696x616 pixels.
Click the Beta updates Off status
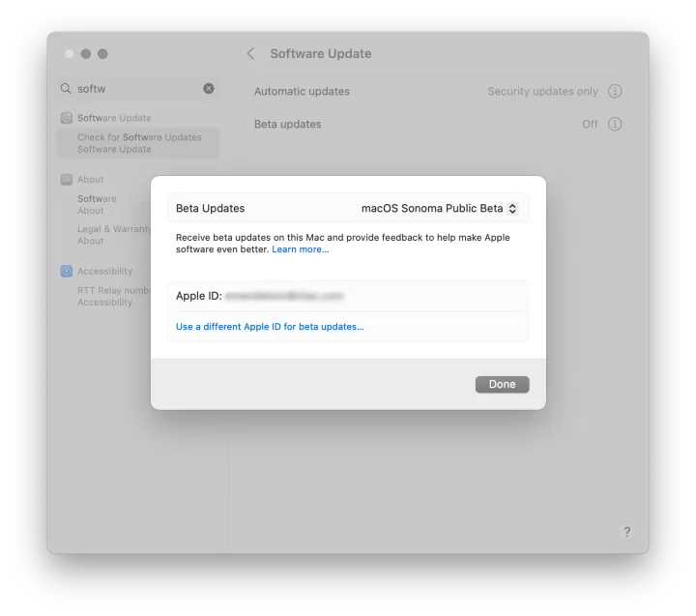click(590, 125)
